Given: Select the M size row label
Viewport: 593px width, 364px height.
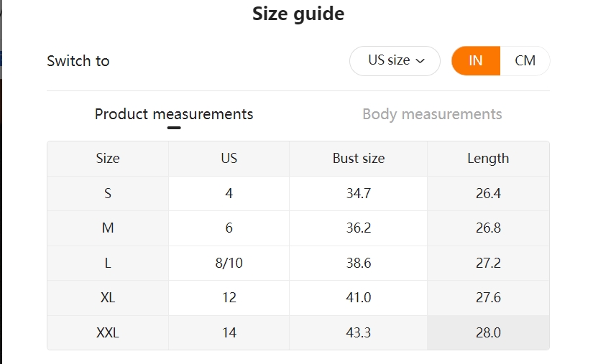Looking at the screenshot, I should click(x=108, y=228).
